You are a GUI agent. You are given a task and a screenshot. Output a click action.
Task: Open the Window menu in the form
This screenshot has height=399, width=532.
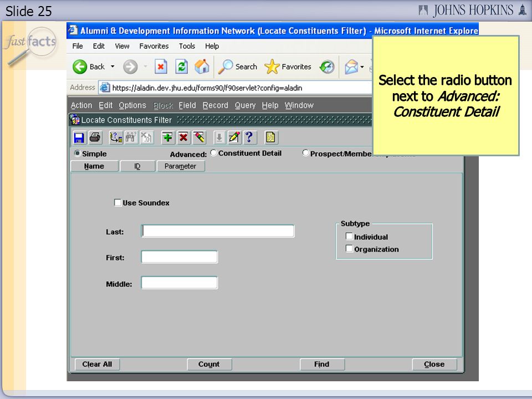click(x=299, y=105)
